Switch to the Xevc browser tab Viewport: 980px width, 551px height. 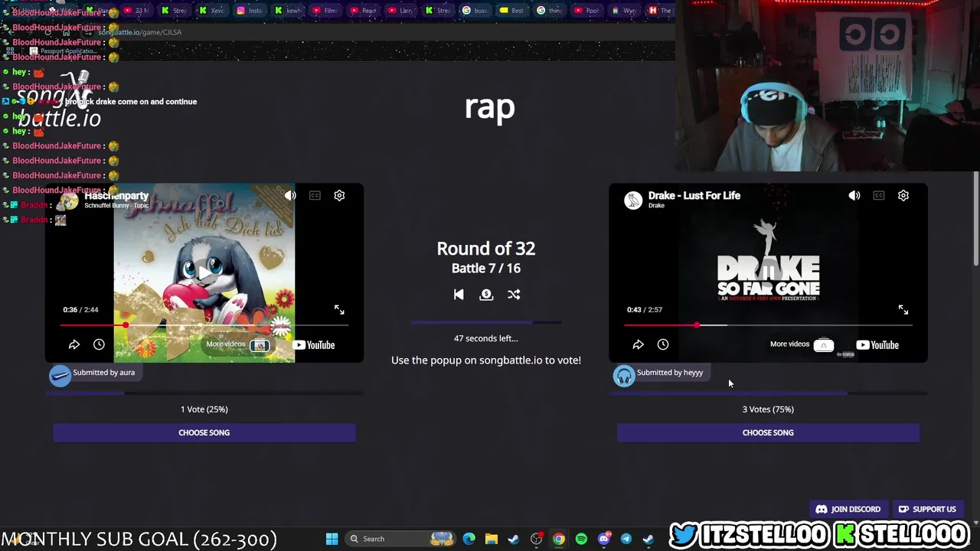click(213, 11)
